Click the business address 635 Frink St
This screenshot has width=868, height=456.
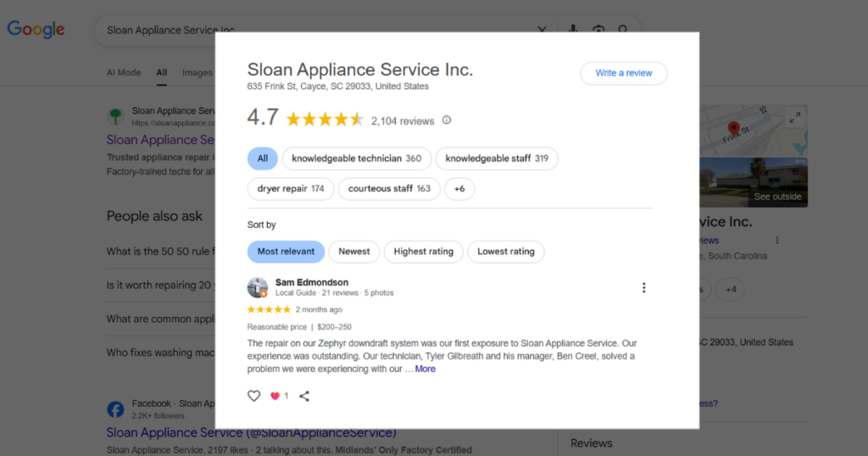337,86
